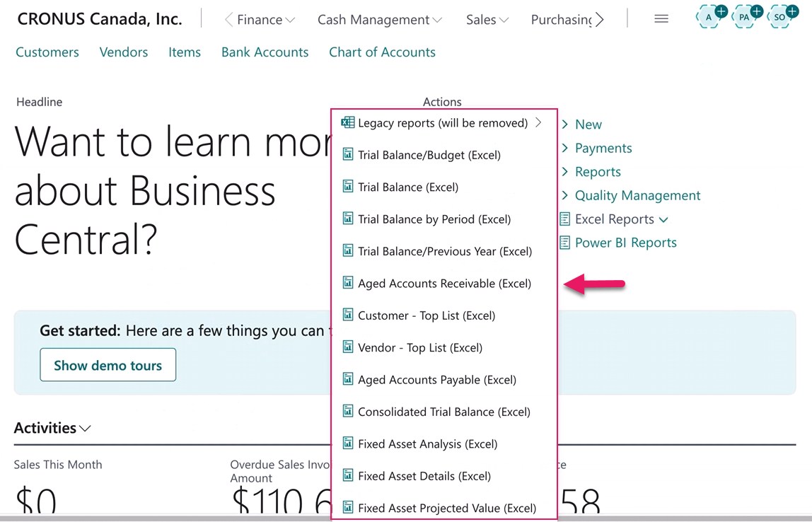Open the 'A' user avatar icon

coord(708,16)
